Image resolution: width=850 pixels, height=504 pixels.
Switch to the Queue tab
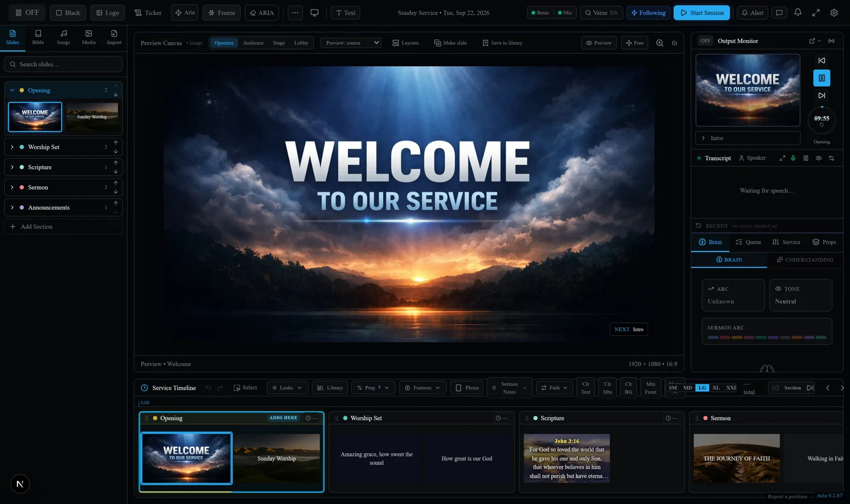748,242
